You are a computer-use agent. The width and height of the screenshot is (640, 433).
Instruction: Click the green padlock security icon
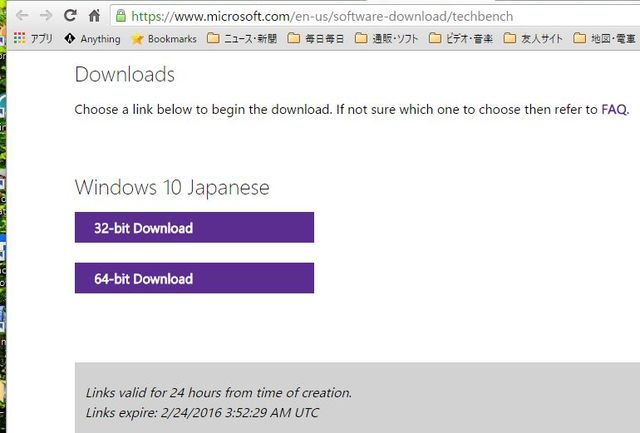click(x=120, y=16)
